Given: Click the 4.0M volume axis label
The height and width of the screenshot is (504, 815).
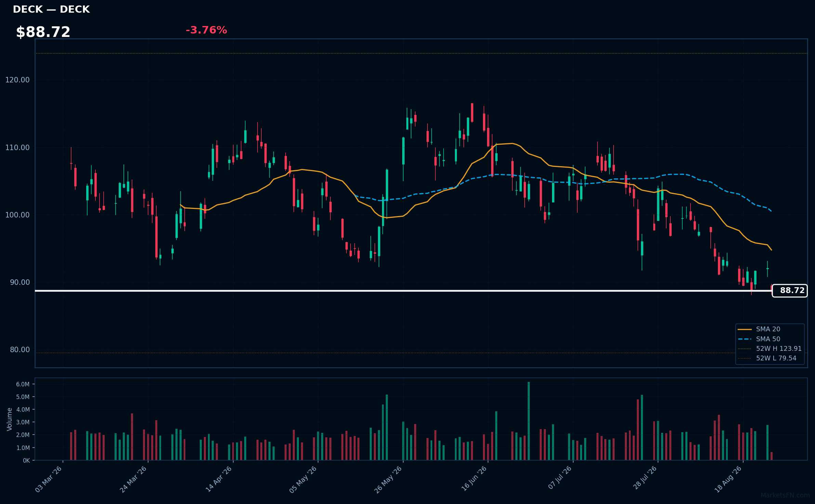Looking at the screenshot, I should (23, 410).
